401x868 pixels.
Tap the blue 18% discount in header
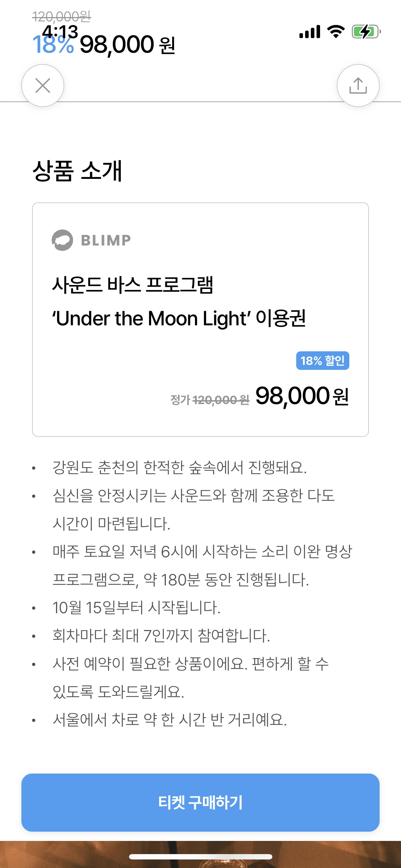(x=53, y=45)
